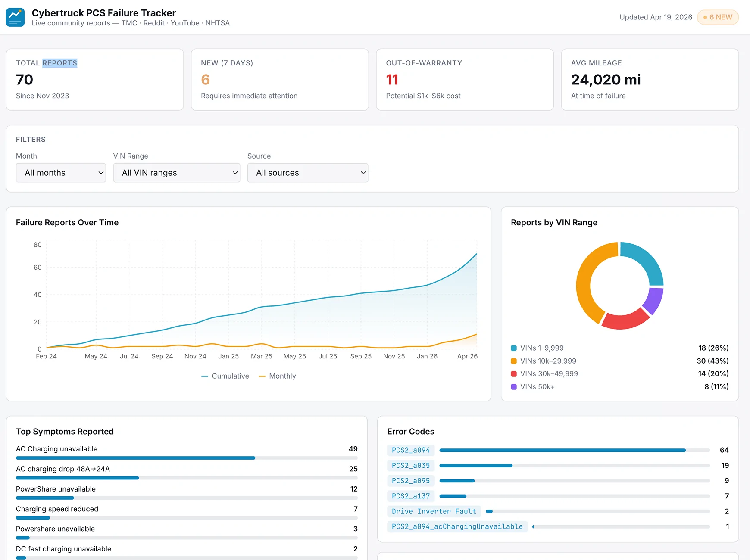This screenshot has height=560, width=750.
Task: Click the PCS2_a035 error code chip
Action: pyautogui.click(x=411, y=466)
